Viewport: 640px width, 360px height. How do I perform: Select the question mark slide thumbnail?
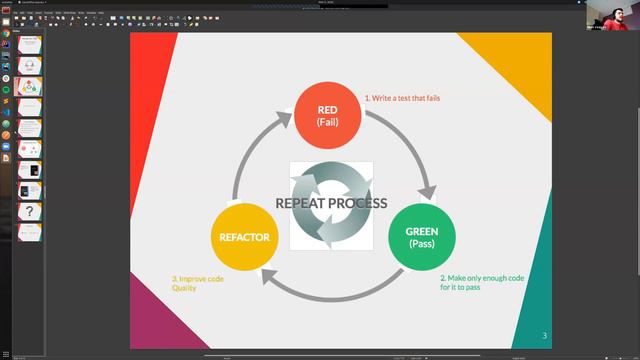point(29,211)
